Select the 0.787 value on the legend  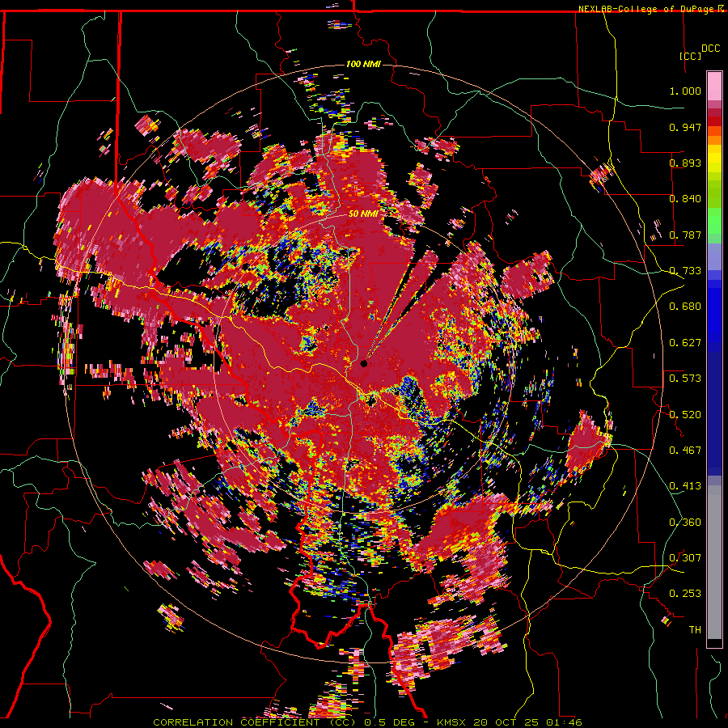click(685, 235)
